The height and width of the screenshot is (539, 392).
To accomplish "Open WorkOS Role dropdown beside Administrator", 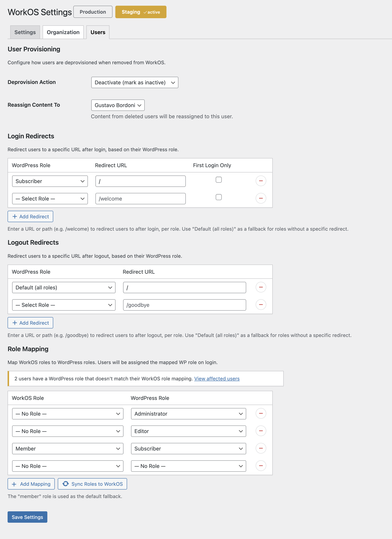I will 68,414.
